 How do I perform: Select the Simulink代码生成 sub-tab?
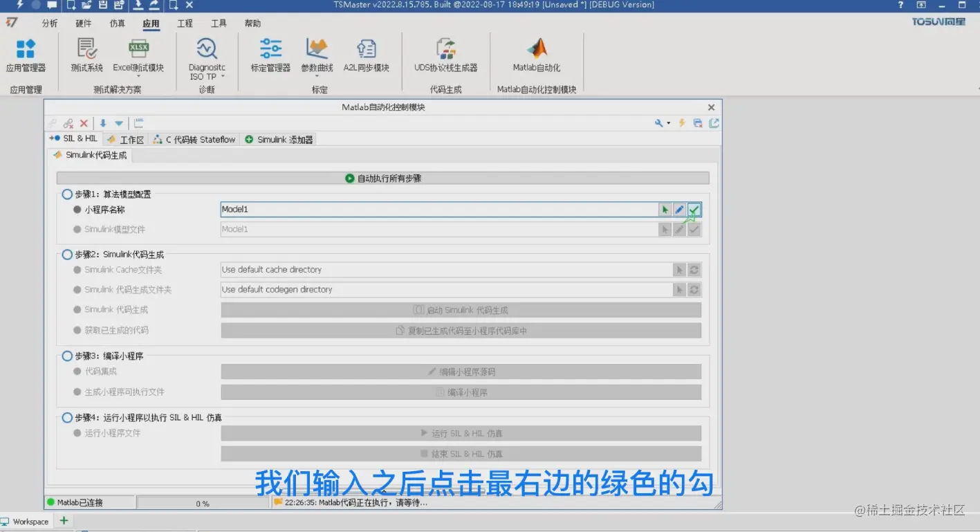tap(90, 156)
